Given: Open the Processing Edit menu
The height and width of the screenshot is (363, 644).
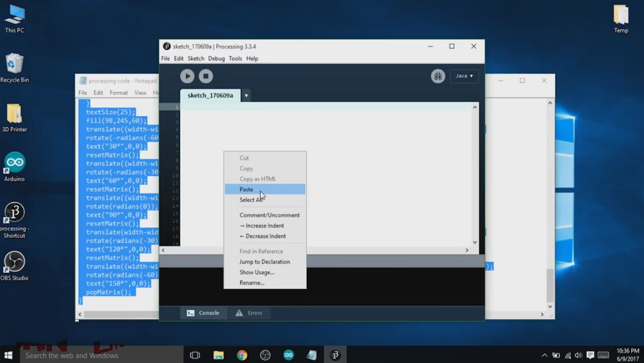Looking at the screenshot, I should pos(178,59).
